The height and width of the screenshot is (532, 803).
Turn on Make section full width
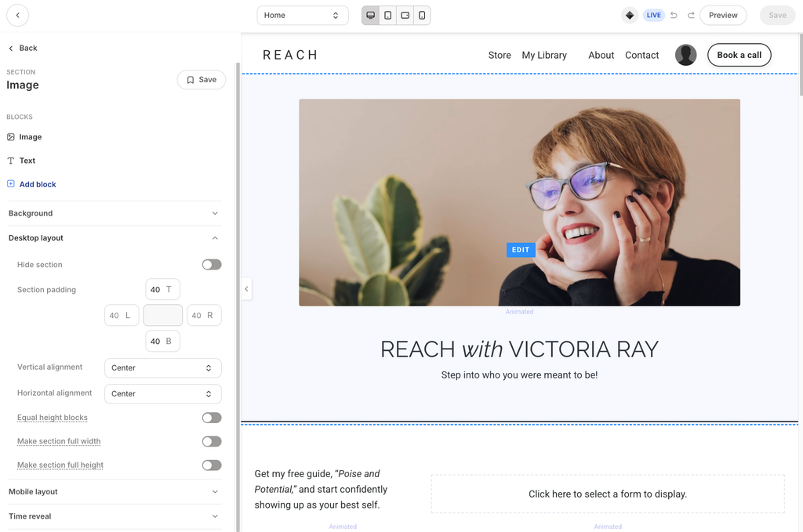212,441
